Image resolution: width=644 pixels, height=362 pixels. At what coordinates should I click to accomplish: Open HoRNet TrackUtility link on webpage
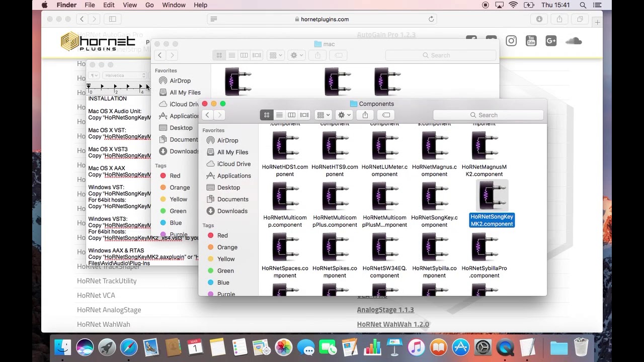pyautogui.click(x=107, y=281)
